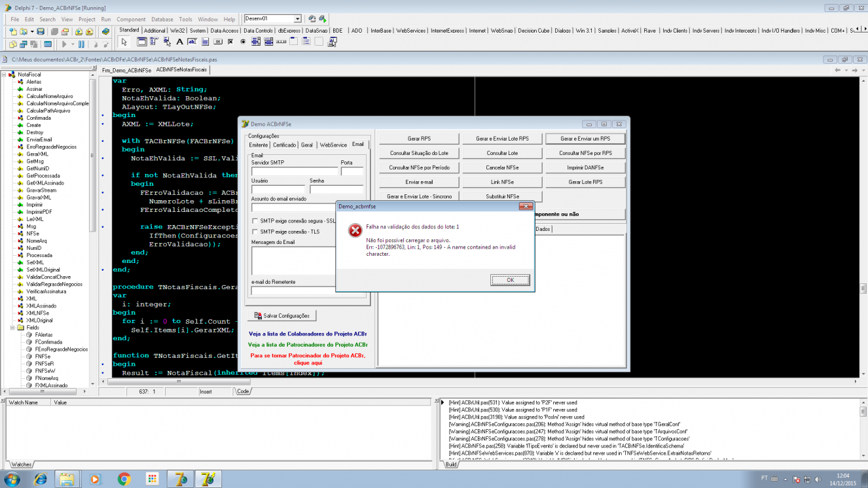Click the Set Debug Desktop icon

[x=323, y=19]
